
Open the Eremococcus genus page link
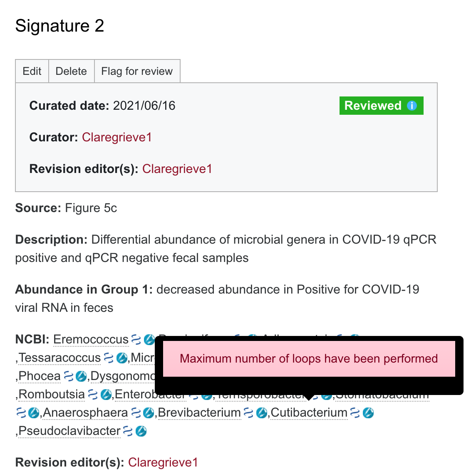click(x=91, y=339)
